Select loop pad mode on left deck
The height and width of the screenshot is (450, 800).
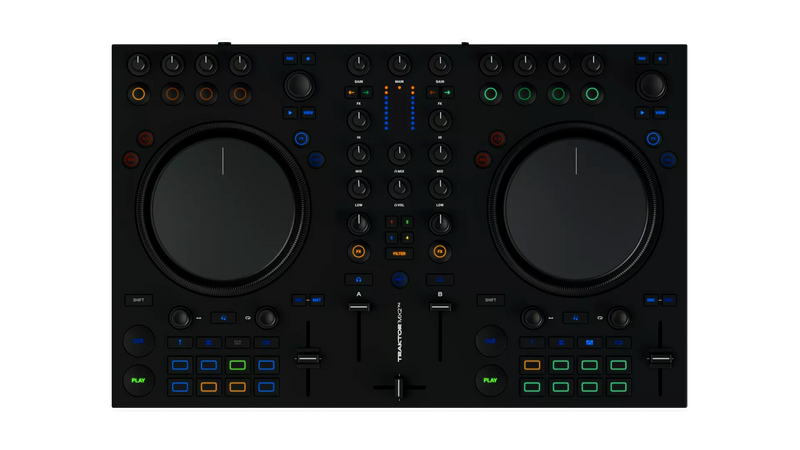[266, 342]
